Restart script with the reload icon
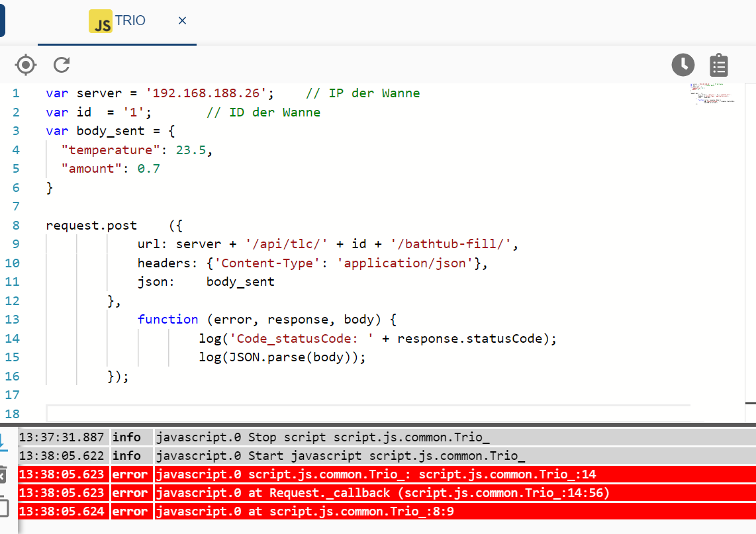Screen dimensions: 756x534 [62, 65]
